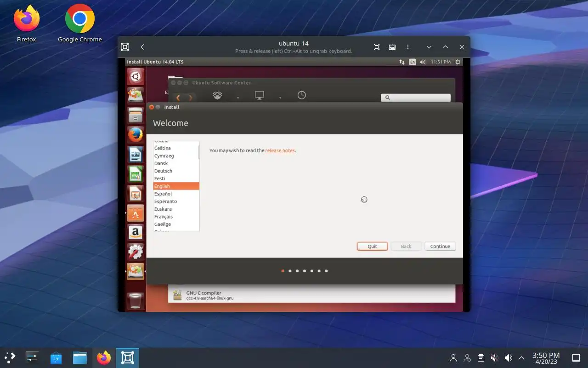Open the Amazon launcher icon
Viewport: 588px width, 368px height.
136,232
